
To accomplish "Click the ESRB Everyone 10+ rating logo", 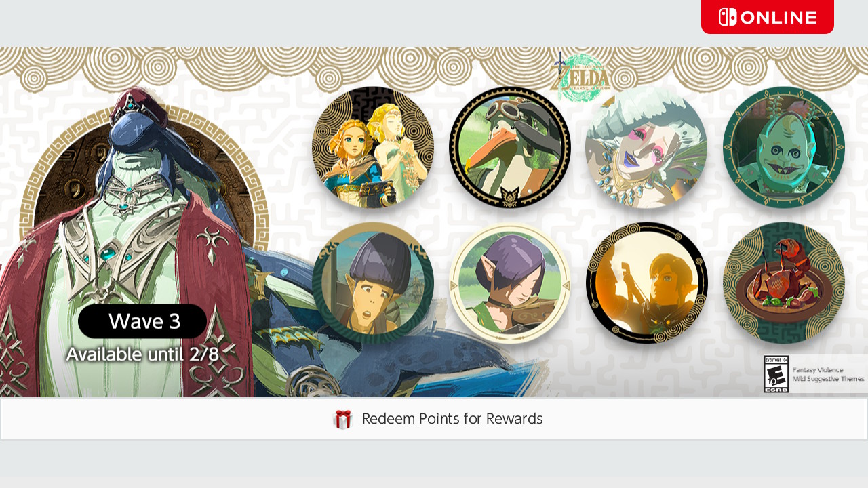I will click(x=776, y=374).
